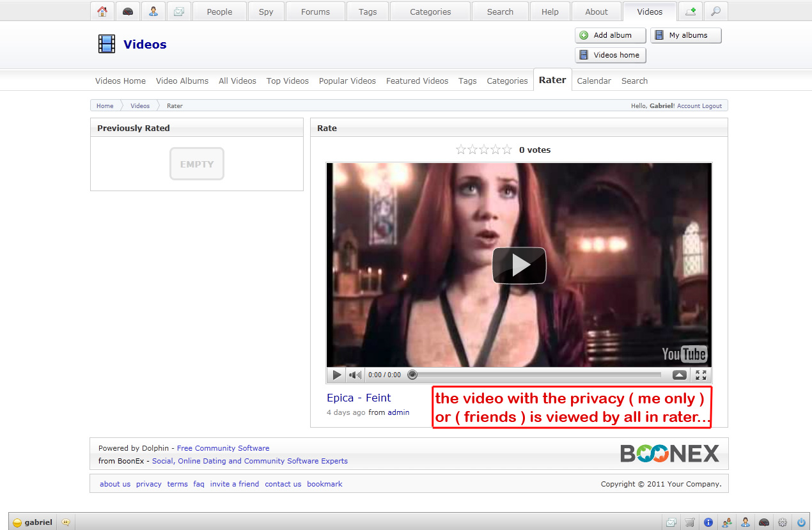Switch to the Forums tab
Image resolution: width=812 pixels, height=530 pixels.
tap(315, 12)
